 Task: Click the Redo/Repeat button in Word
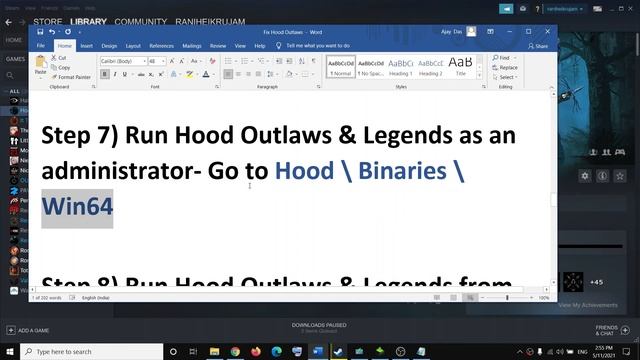[68, 32]
